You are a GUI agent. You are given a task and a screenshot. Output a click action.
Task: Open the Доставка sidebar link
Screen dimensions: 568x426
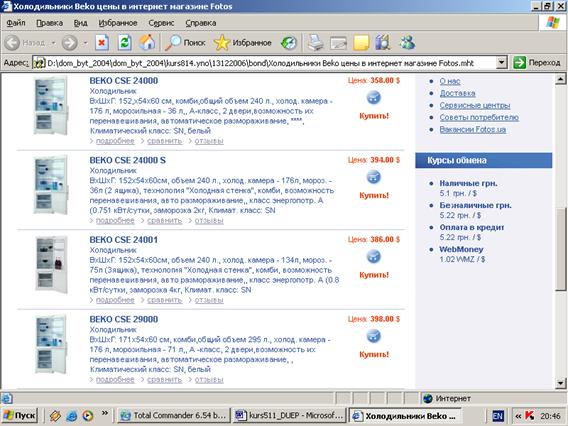(457, 93)
